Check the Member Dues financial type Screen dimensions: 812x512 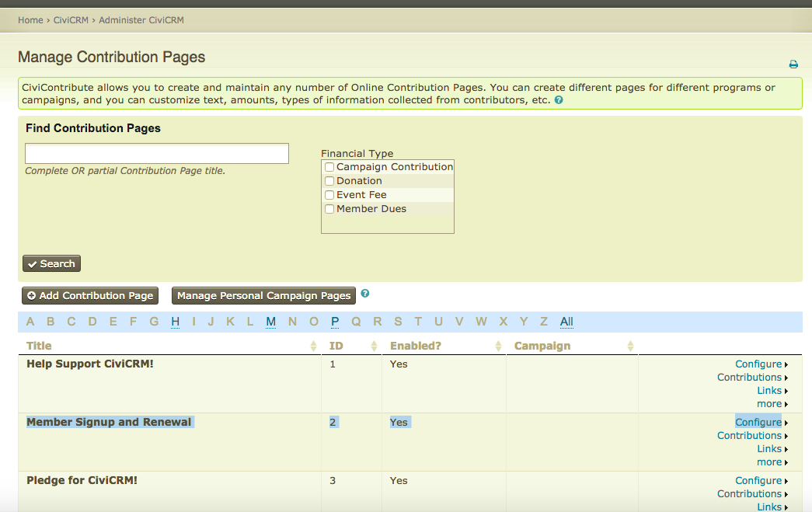[x=329, y=209]
